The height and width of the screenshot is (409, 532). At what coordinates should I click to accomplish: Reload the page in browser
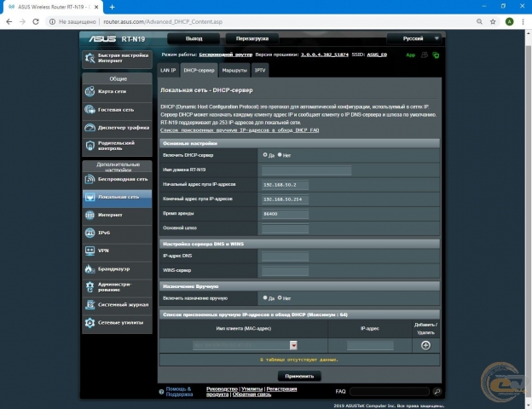[36, 21]
